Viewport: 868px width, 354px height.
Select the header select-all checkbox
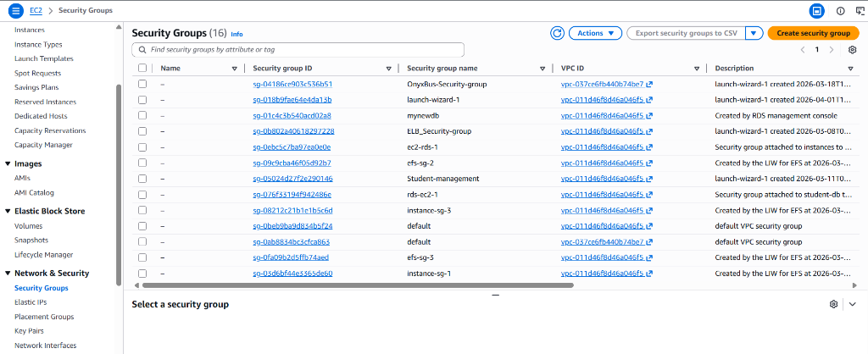click(x=142, y=68)
